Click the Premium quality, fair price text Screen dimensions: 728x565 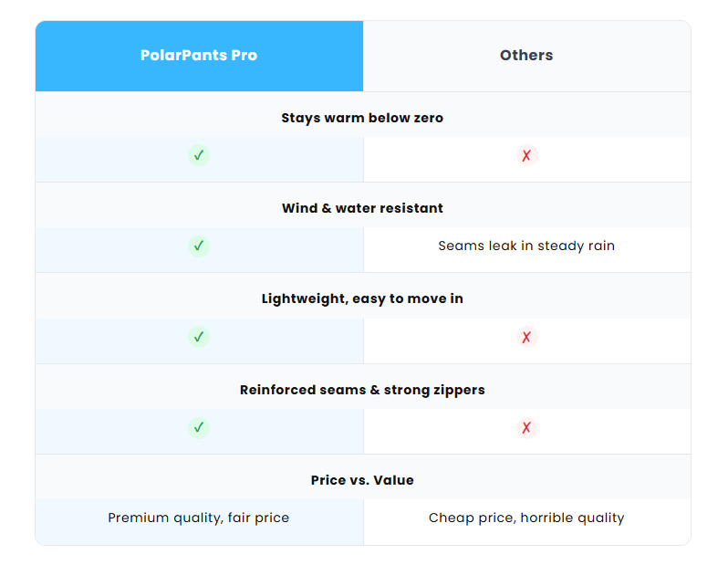point(199,518)
